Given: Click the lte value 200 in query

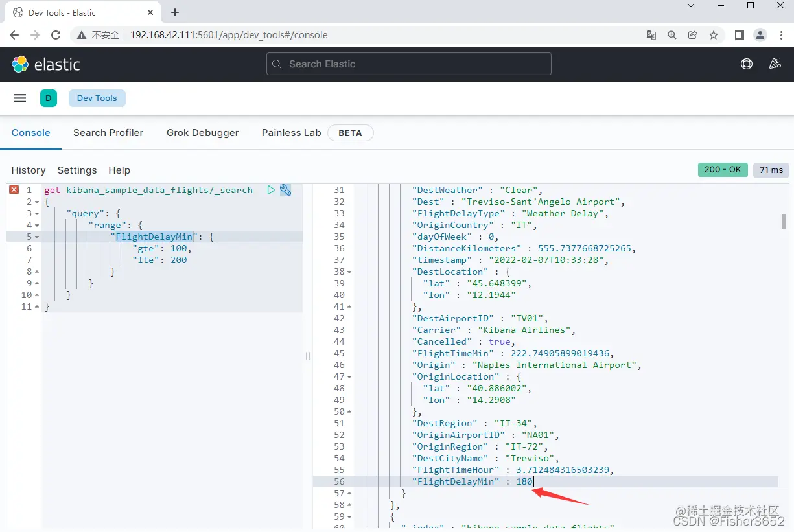Looking at the screenshot, I should 178,260.
